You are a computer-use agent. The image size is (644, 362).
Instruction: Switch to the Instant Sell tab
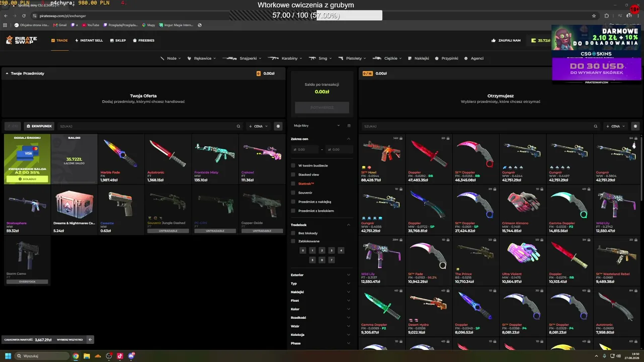pyautogui.click(x=89, y=40)
